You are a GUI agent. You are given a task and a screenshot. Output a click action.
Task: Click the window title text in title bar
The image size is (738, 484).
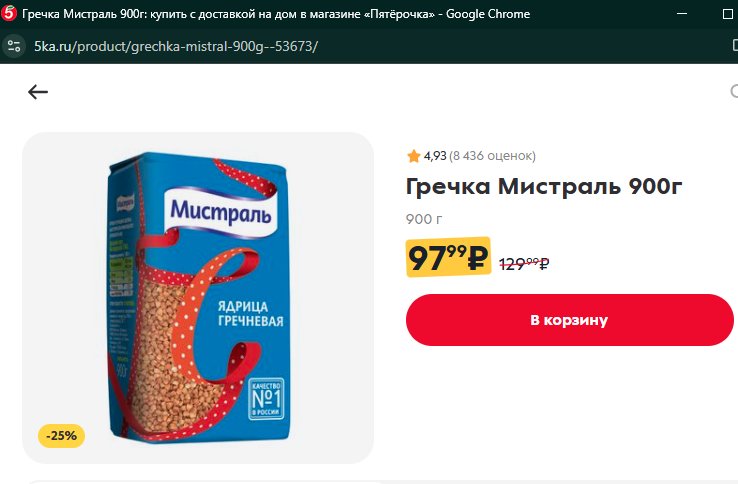pyautogui.click(x=276, y=14)
